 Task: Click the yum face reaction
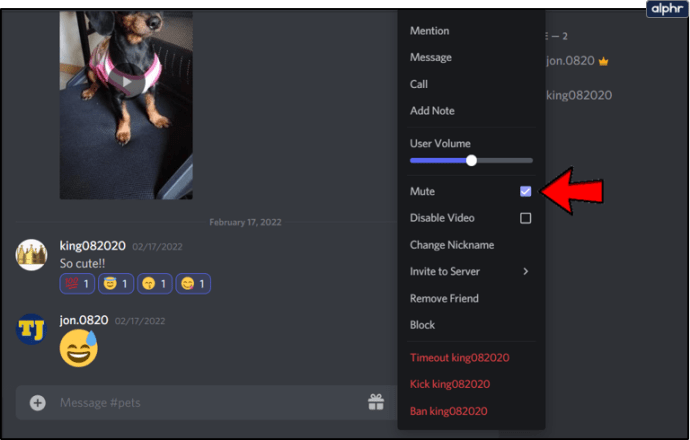pos(193,284)
